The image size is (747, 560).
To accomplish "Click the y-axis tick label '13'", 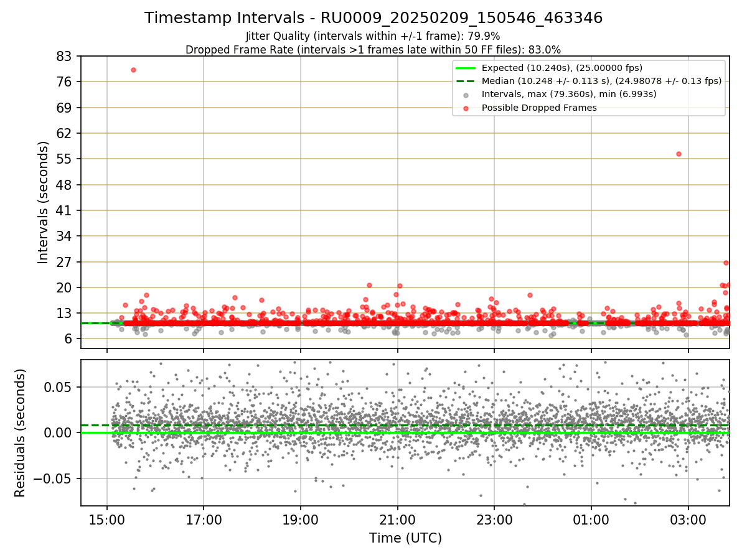I will coord(65,313).
